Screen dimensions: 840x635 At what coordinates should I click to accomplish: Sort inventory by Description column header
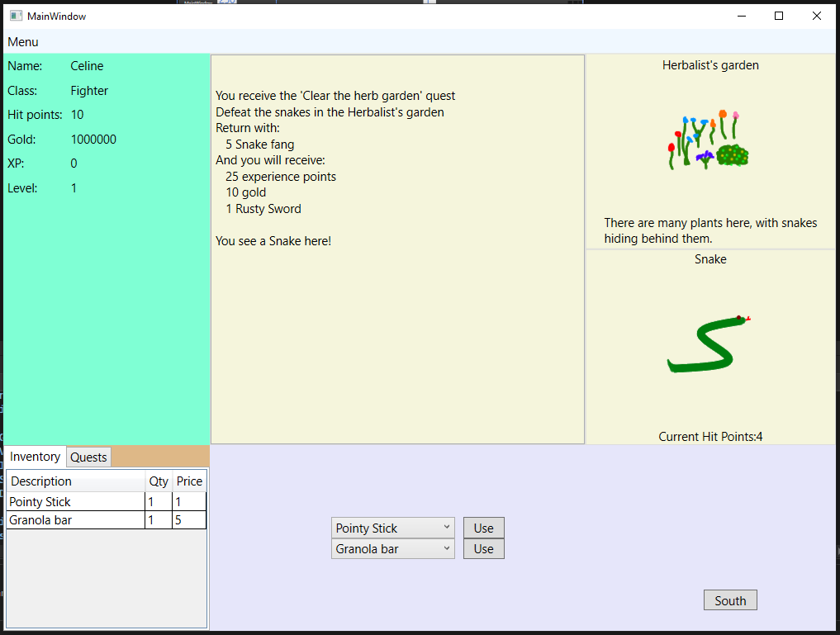coord(75,481)
